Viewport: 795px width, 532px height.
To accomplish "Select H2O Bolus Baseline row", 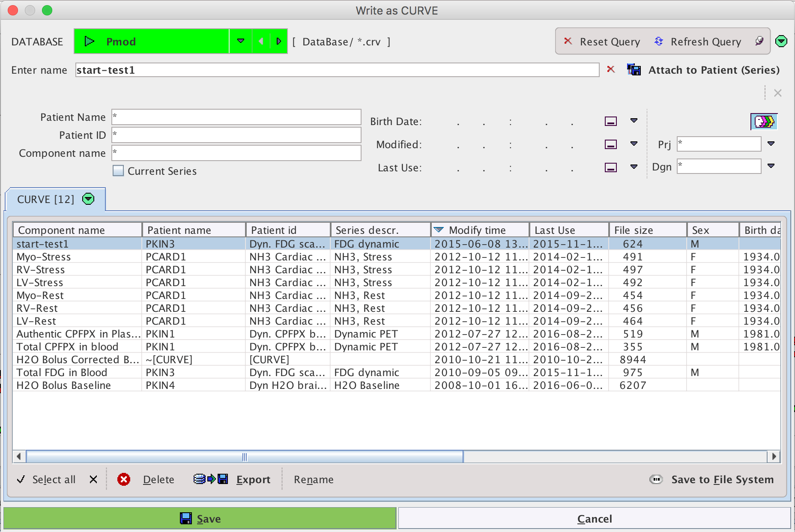I will (x=397, y=386).
